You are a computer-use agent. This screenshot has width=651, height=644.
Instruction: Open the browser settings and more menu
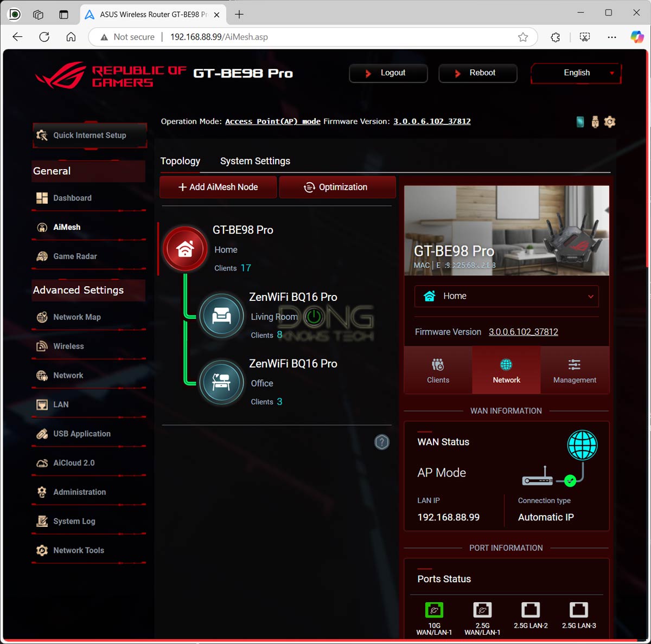[x=612, y=37]
